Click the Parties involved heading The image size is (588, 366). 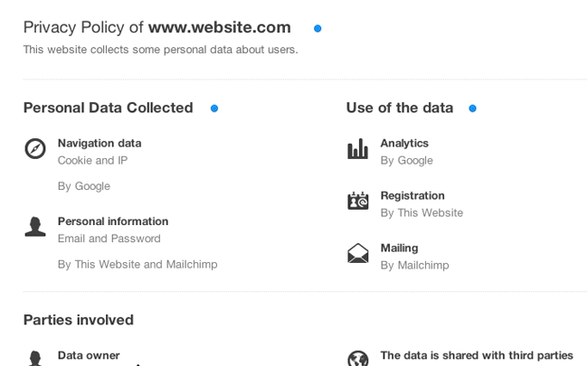pos(79,320)
